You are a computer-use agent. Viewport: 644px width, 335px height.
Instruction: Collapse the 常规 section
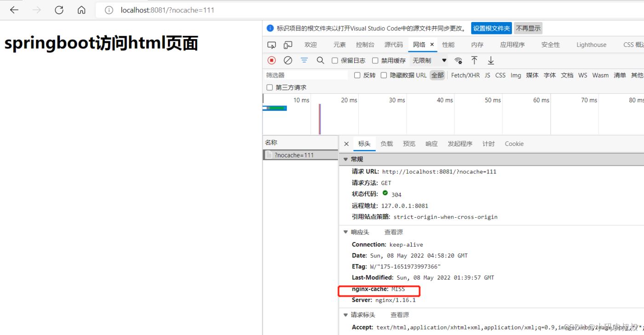click(x=346, y=159)
